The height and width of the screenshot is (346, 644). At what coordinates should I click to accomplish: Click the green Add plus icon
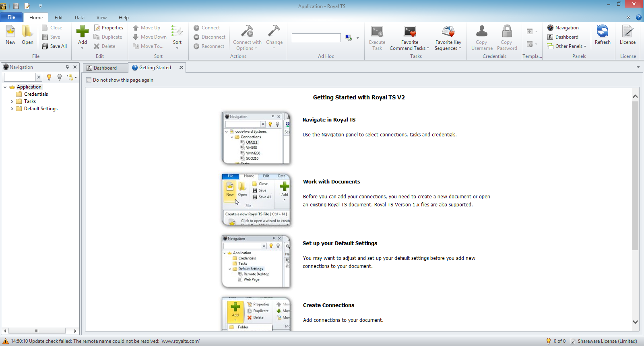pos(83,32)
